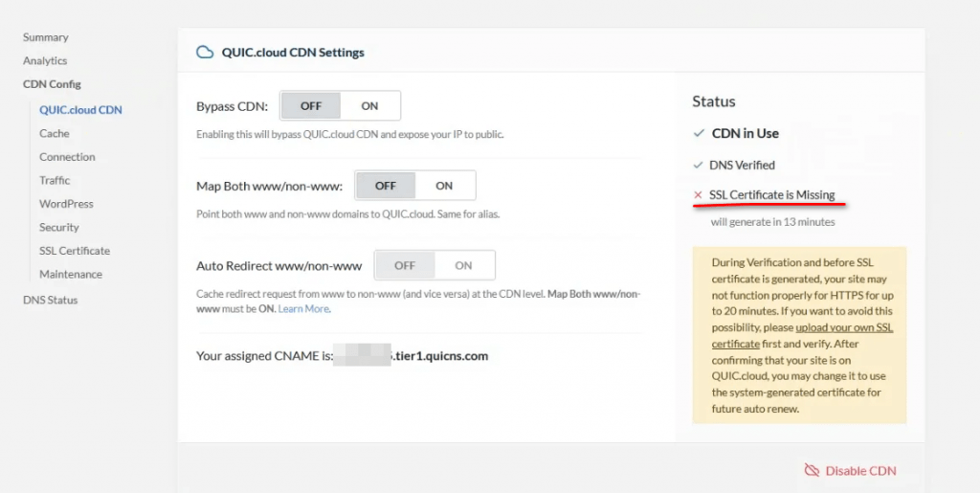This screenshot has width=980, height=493.
Task: Open the Summary page in sidebar
Action: pos(46,37)
